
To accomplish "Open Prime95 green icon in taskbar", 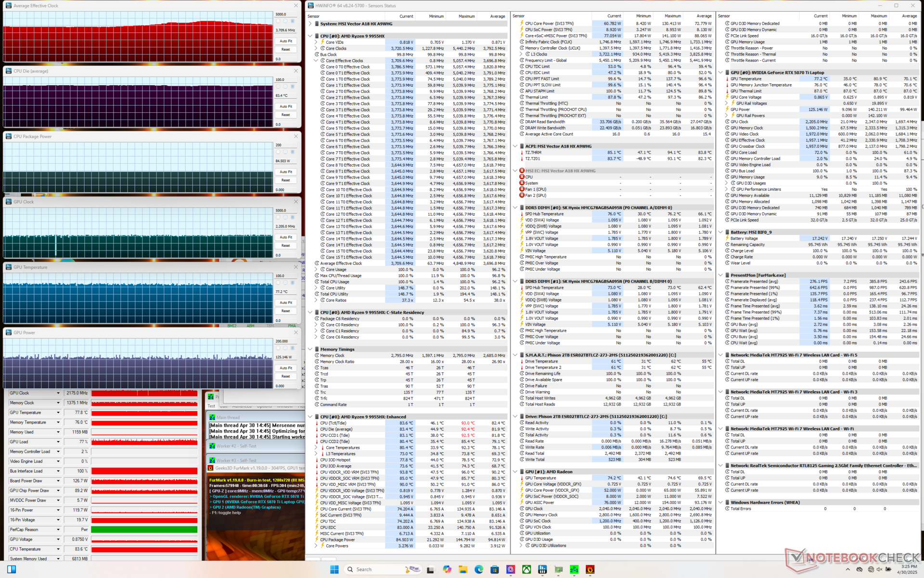I will click(x=574, y=569).
